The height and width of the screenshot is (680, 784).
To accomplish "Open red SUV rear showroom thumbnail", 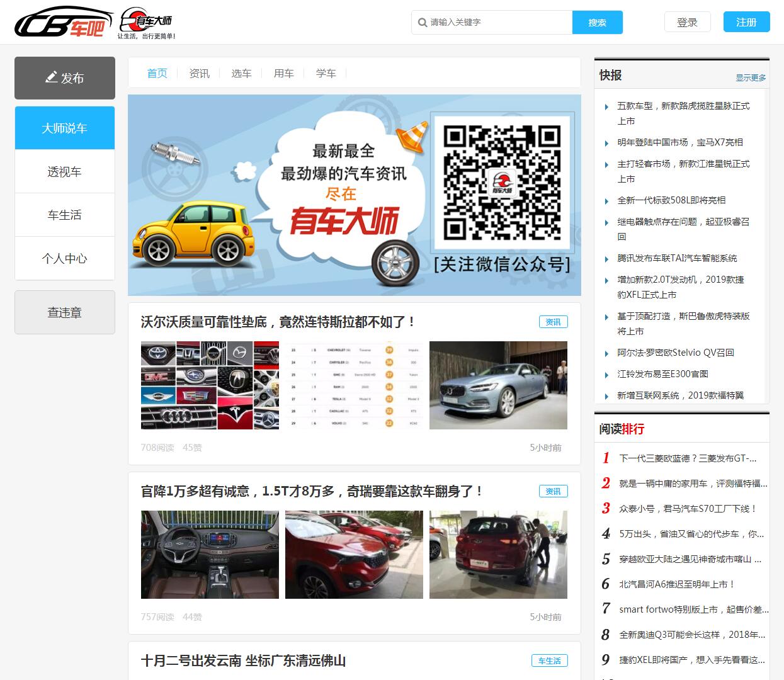I will tap(498, 555).
